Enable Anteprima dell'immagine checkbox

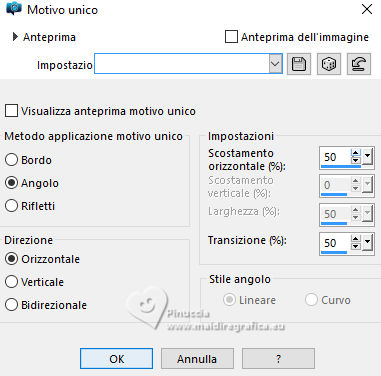231,37
